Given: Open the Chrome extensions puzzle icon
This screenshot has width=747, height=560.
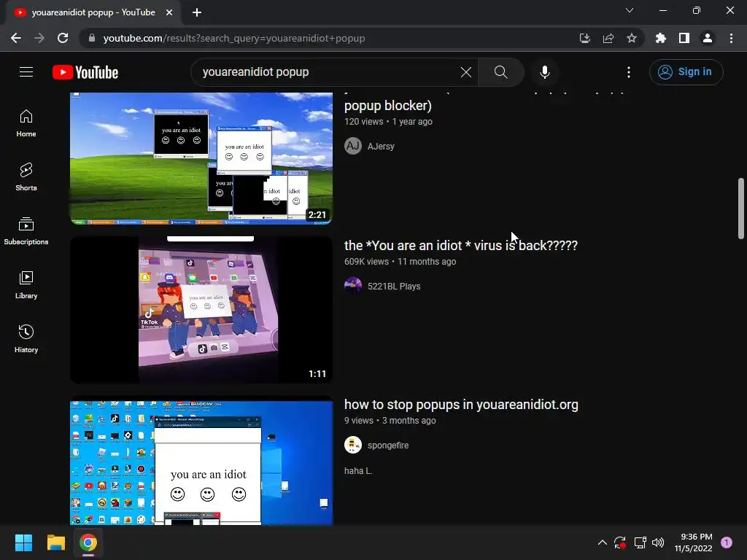Looking at the screenshot, I should 661,38.
